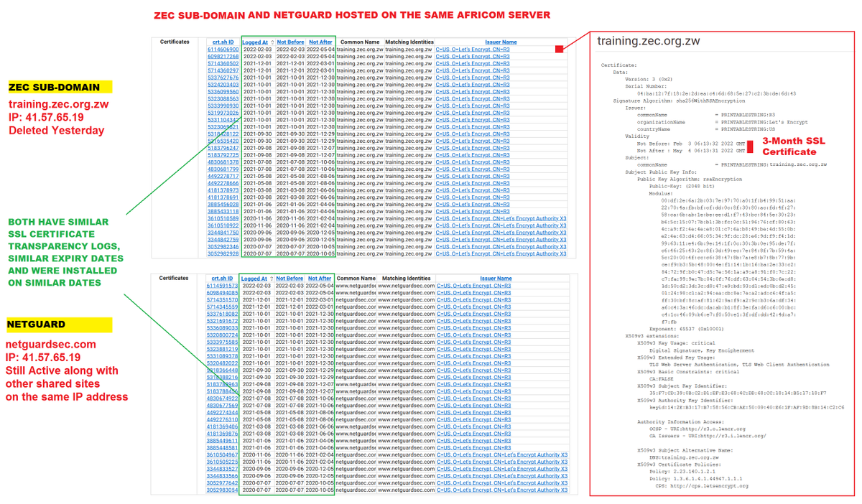Open issuer link in row 6114606900
The height and width of the screenshot is (504, 862).
473,50
